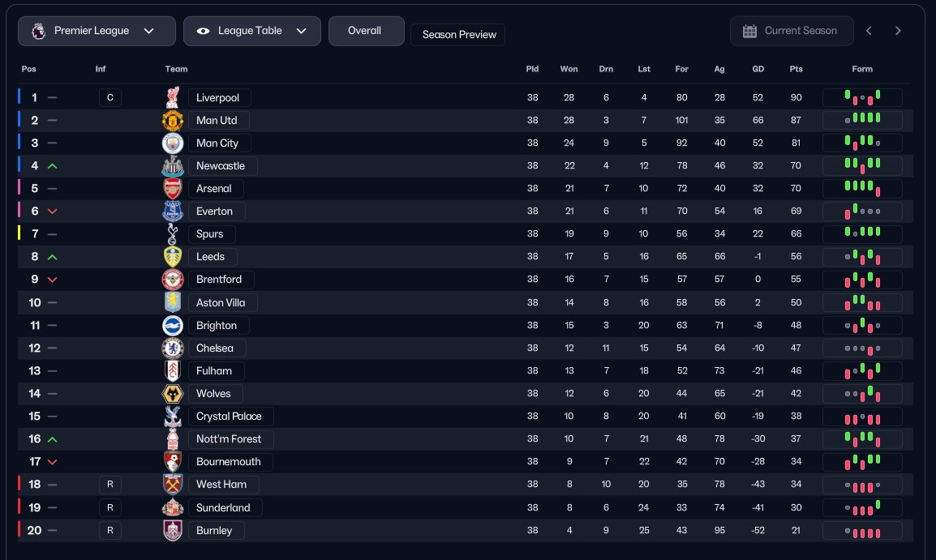Go to next season using right arrow
Screen dimensions: 936x560
click(x=898, y=31)
